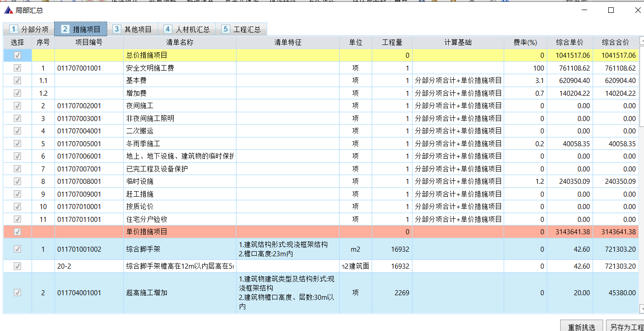Maximize the 局部汇总 window
Screen dimensions: 644x331
point(611,10)
